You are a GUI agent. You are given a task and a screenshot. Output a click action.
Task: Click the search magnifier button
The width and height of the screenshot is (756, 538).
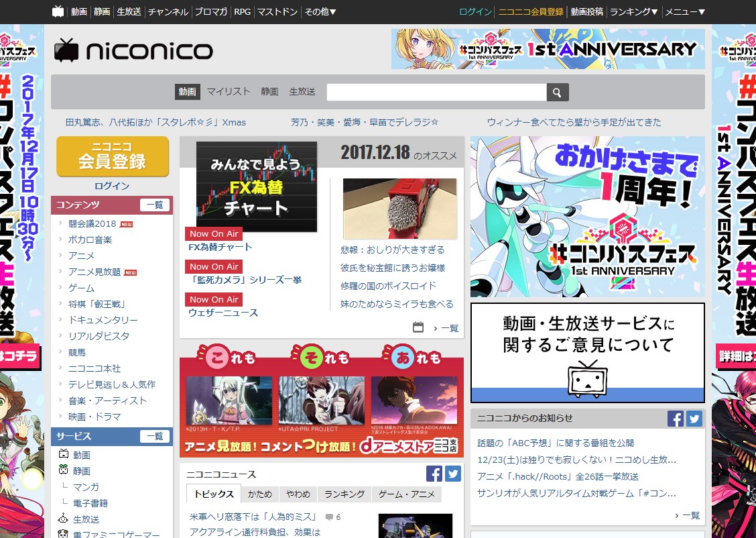[x=557, y=93]
